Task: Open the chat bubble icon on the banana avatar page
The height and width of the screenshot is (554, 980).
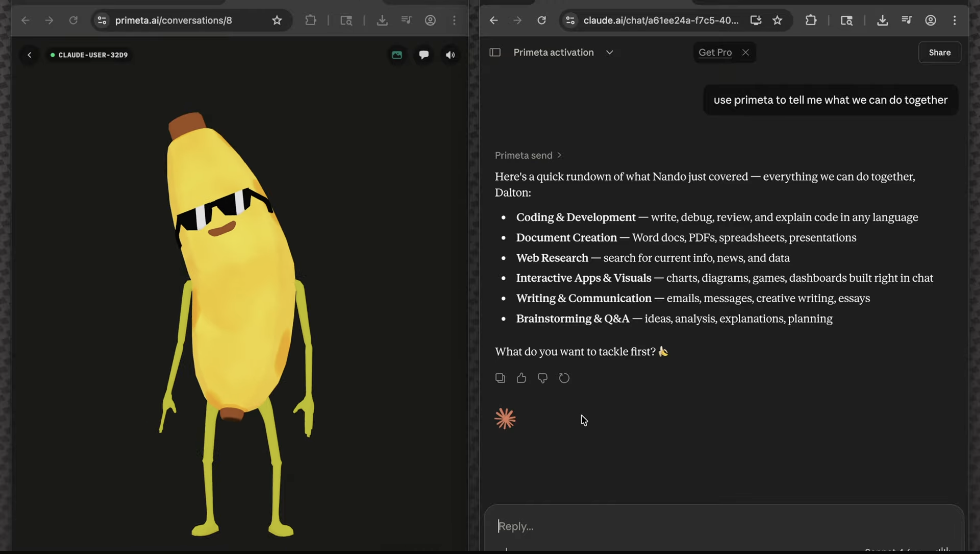Action: tap(423, 55)
